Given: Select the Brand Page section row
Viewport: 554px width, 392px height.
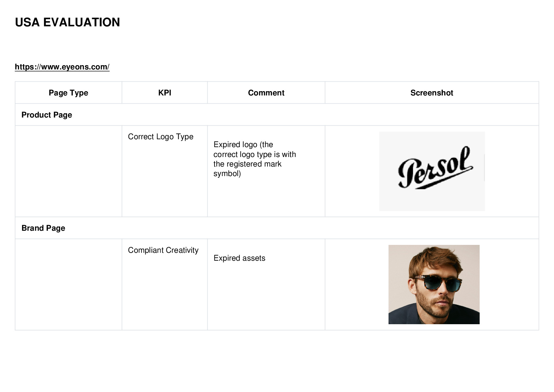Looking at the screenshot, I should (277, 228).
